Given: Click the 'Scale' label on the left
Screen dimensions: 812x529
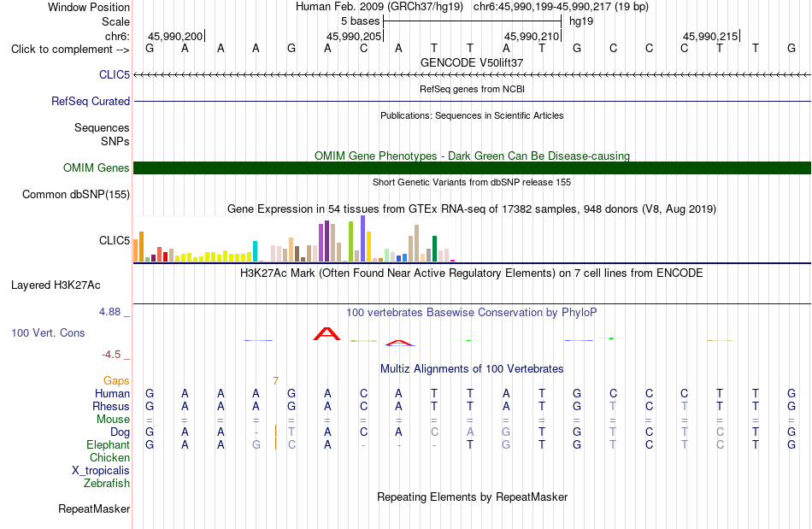Looking at the screenshot, I should click(115, 21).
